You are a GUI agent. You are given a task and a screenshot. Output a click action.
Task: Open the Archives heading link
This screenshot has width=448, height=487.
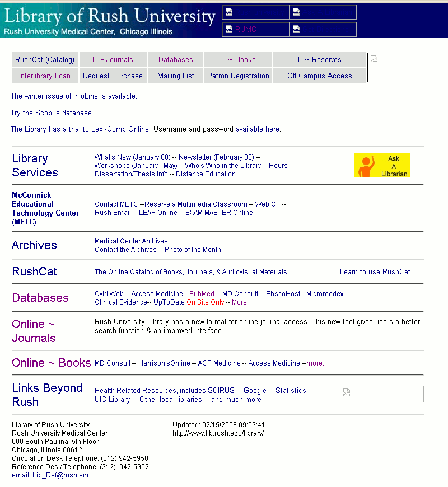(34, 245)
